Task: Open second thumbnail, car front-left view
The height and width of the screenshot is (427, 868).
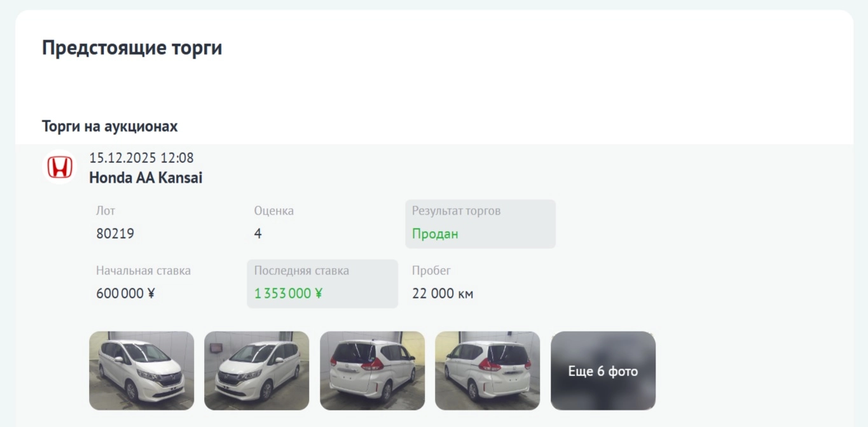Action: (x=256, y=370)
